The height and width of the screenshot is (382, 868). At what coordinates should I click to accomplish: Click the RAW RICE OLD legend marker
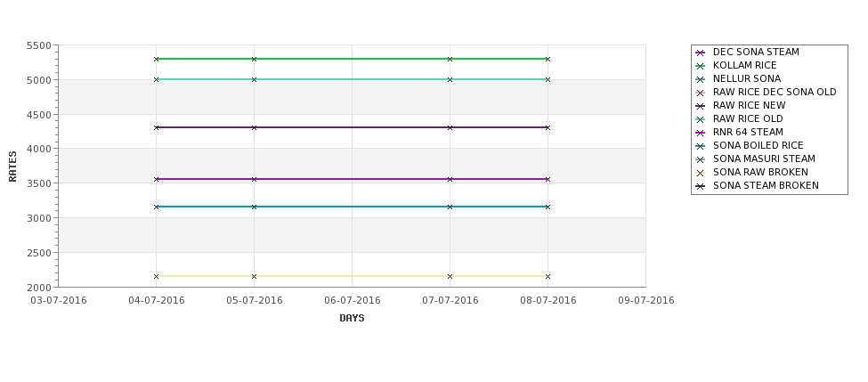[x=701, y=119]
